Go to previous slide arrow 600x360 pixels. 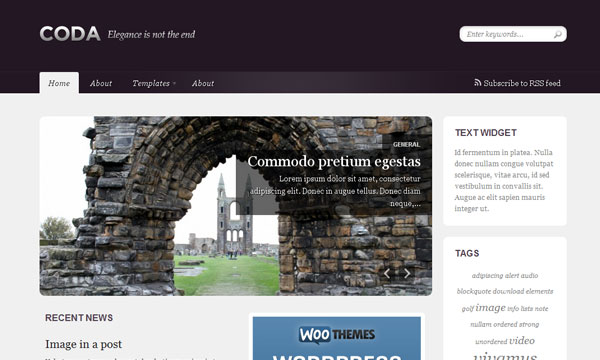click(387, 273)
